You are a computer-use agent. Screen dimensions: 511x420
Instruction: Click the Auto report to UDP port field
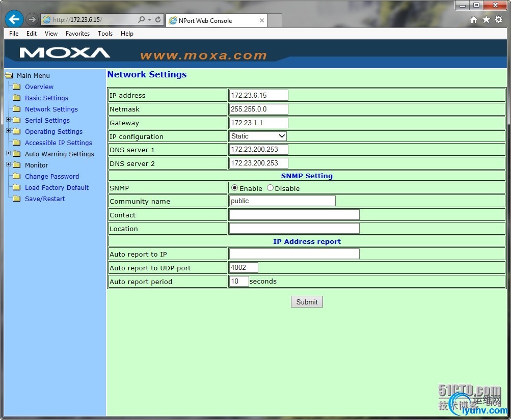[x=244, y=267]
